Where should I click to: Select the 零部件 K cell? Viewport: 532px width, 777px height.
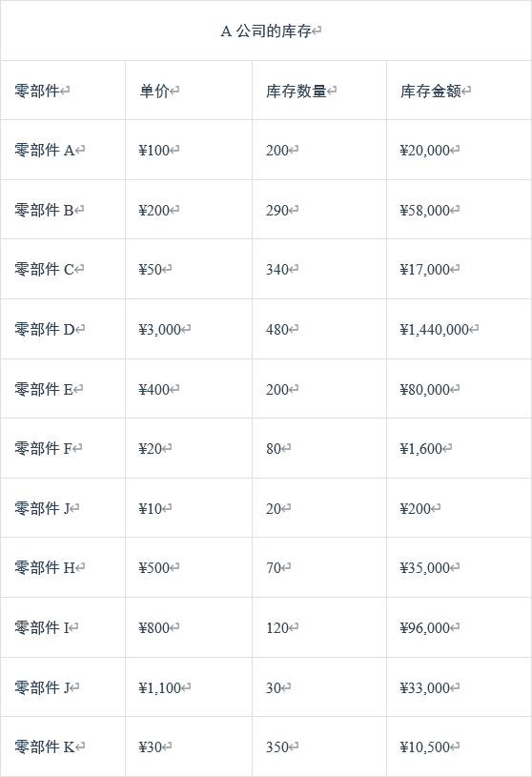[x=63, y=746]
